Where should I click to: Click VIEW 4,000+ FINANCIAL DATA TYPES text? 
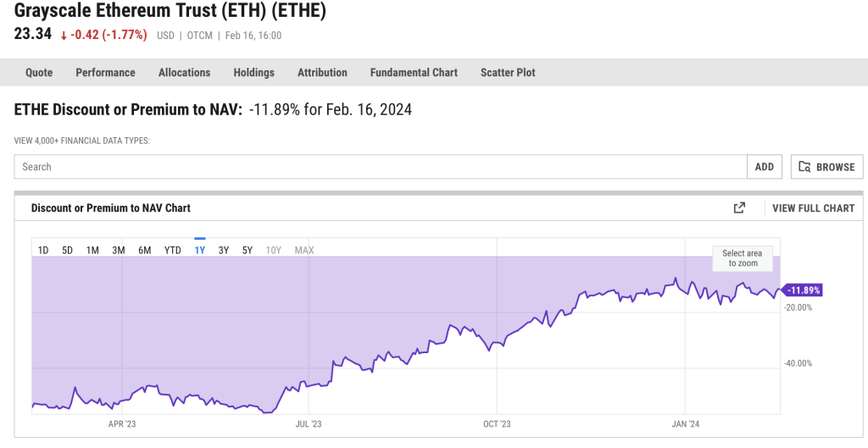82,141
